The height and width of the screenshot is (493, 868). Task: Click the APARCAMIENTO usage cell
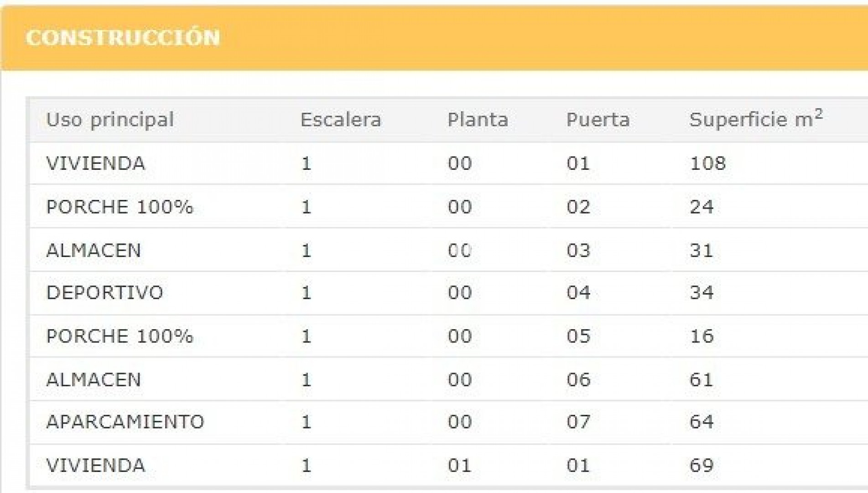(125, 422)
